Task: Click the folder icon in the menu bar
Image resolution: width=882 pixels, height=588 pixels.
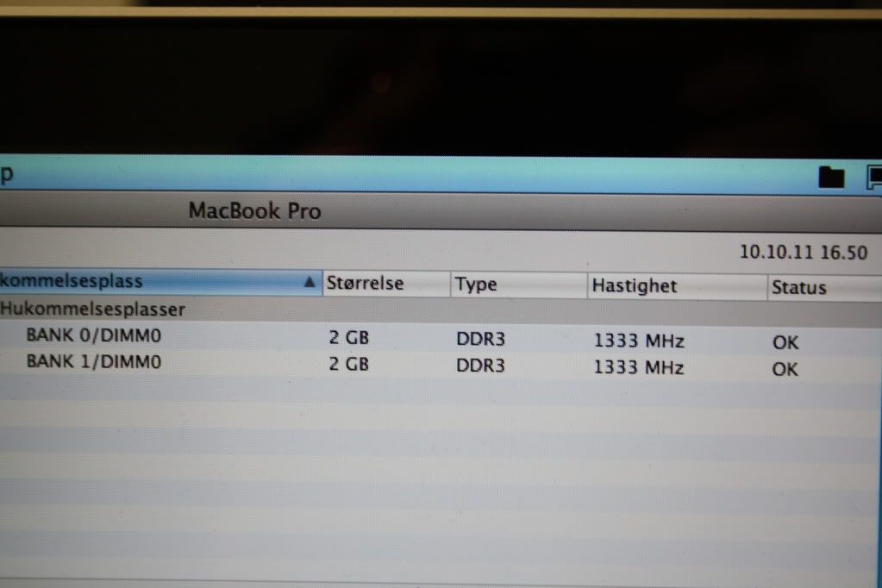Action: click(831, 177)
